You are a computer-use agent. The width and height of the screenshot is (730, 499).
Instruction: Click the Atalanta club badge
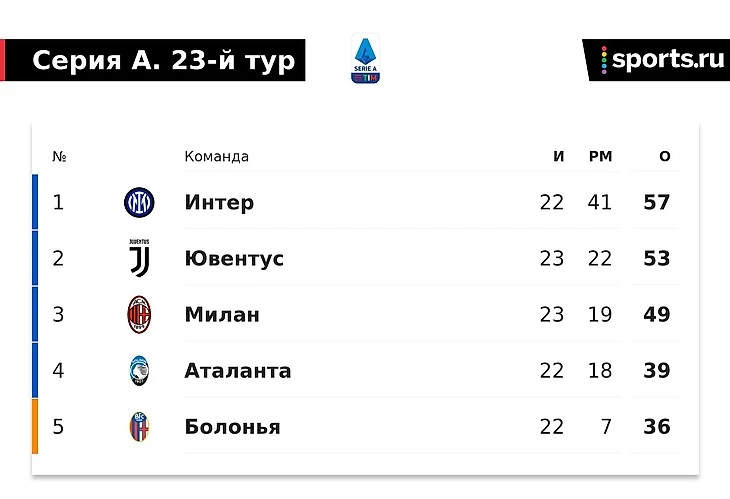pyautogui.click(x=139, y=371)
